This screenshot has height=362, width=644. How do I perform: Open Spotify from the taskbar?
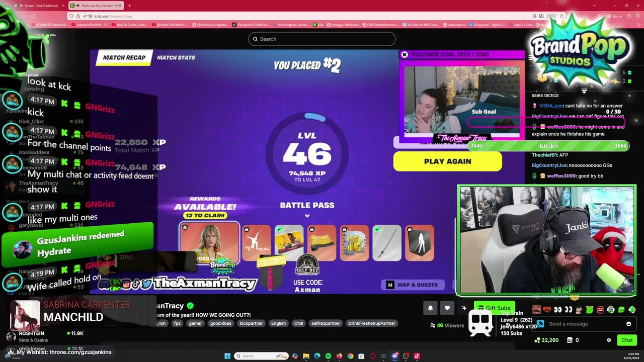[x=328, y=356]
